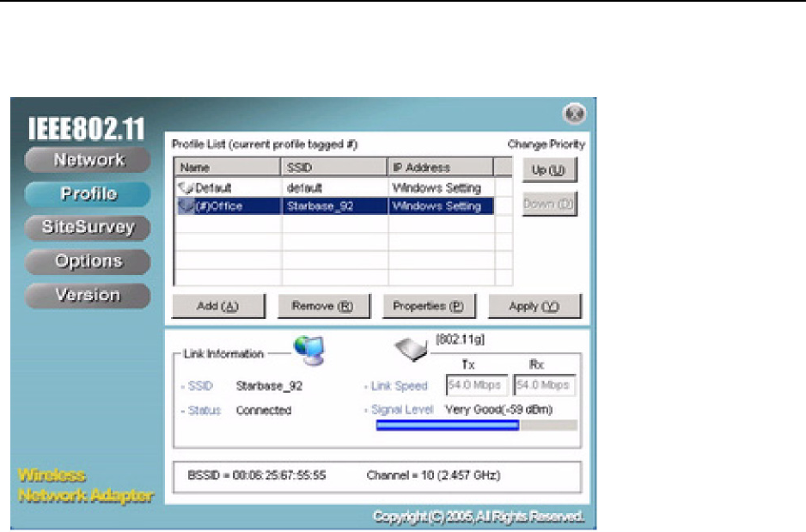Click the 'Connected' status value
The height and width of the screenshot is (532, 806).
(x=264, y=410)
